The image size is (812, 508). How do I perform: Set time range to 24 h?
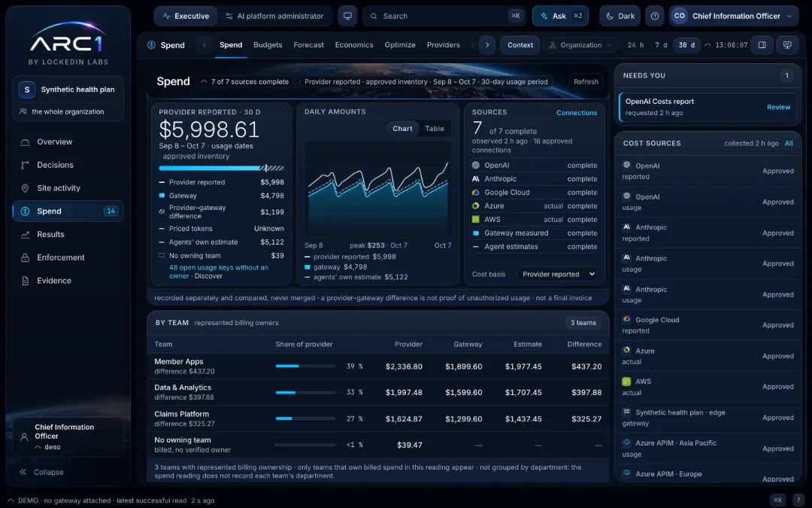[x=635, y=45]
